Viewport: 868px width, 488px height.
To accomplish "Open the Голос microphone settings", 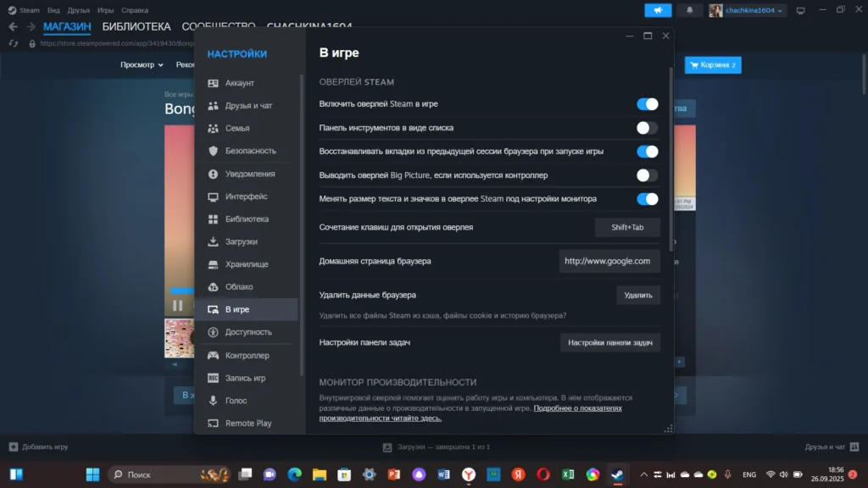I will pos(236,401).
